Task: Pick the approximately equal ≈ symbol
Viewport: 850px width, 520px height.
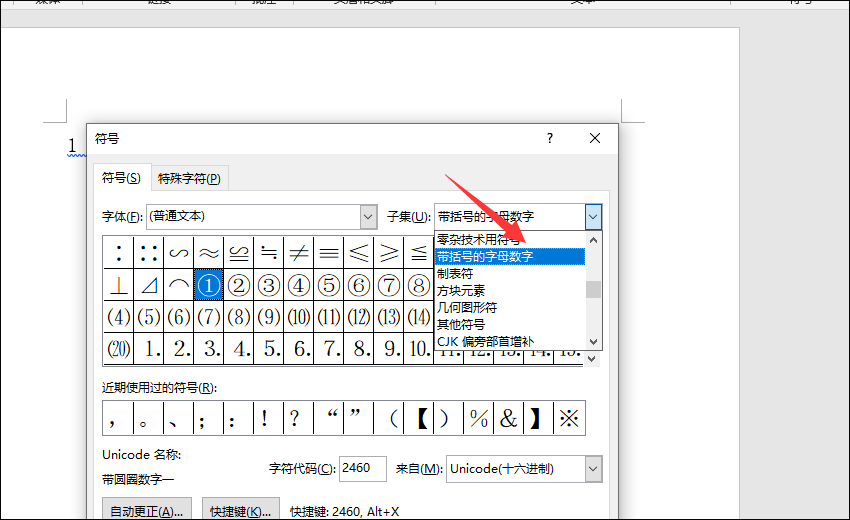Action: (x=209, y=253)
